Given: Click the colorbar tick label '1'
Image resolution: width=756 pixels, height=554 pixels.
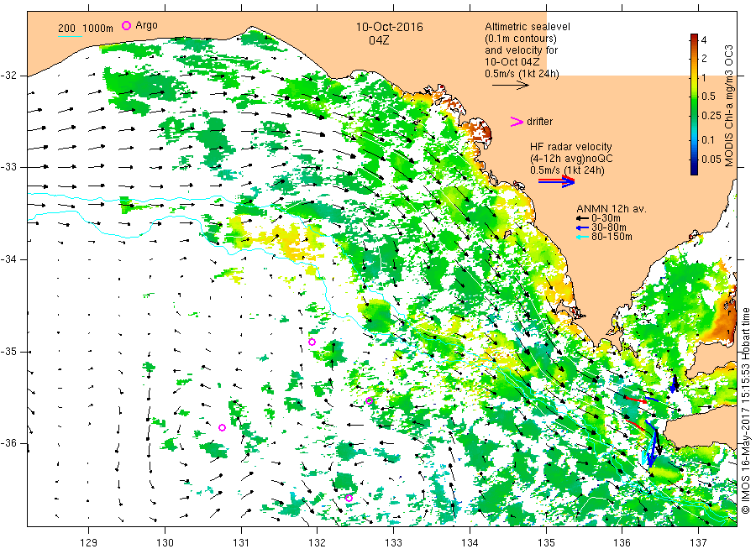Looking at the screenshot, I should click(704, 77).
